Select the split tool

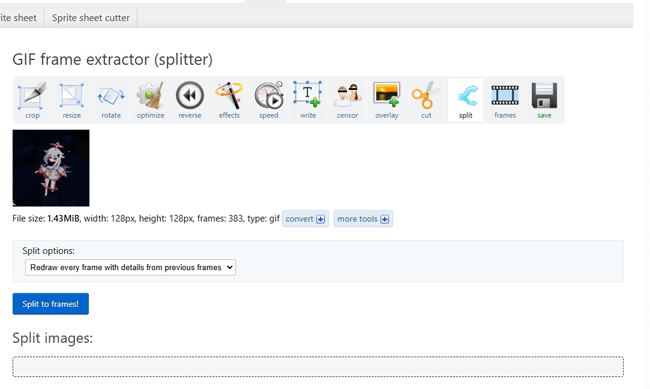click(466, 100)
